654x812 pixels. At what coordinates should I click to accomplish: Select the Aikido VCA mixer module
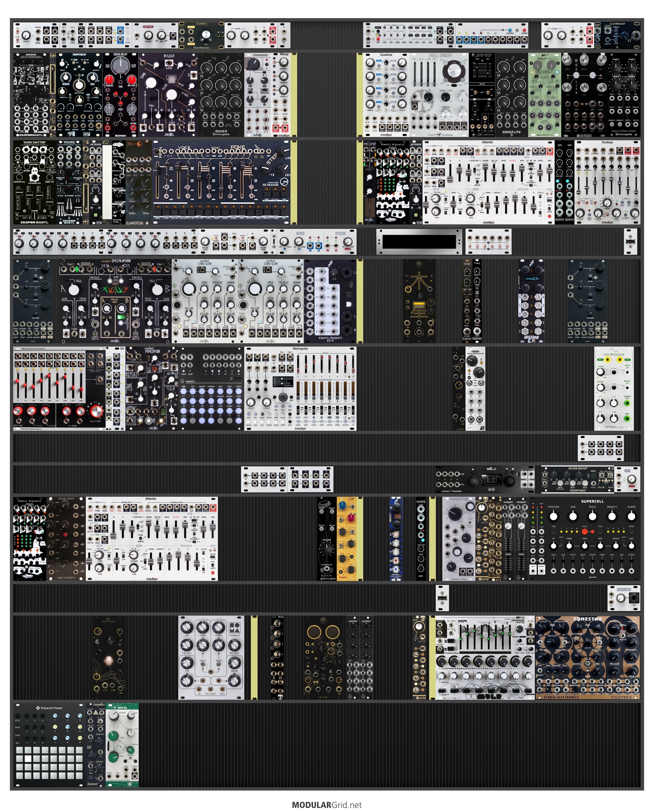coord(31,94)
